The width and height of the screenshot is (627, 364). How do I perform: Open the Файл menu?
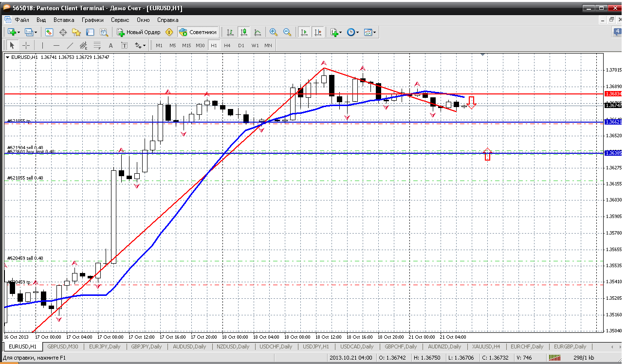coord(22,20)
